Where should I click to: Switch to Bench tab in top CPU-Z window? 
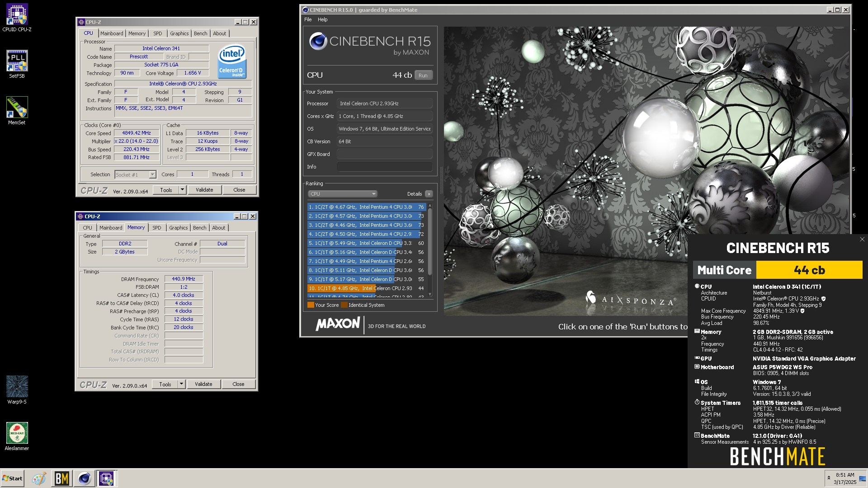point(201,33)
